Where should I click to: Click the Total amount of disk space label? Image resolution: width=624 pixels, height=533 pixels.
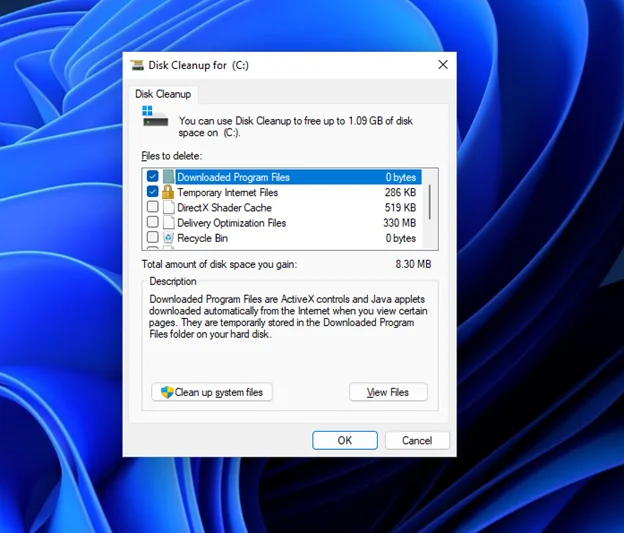point(219,264)
